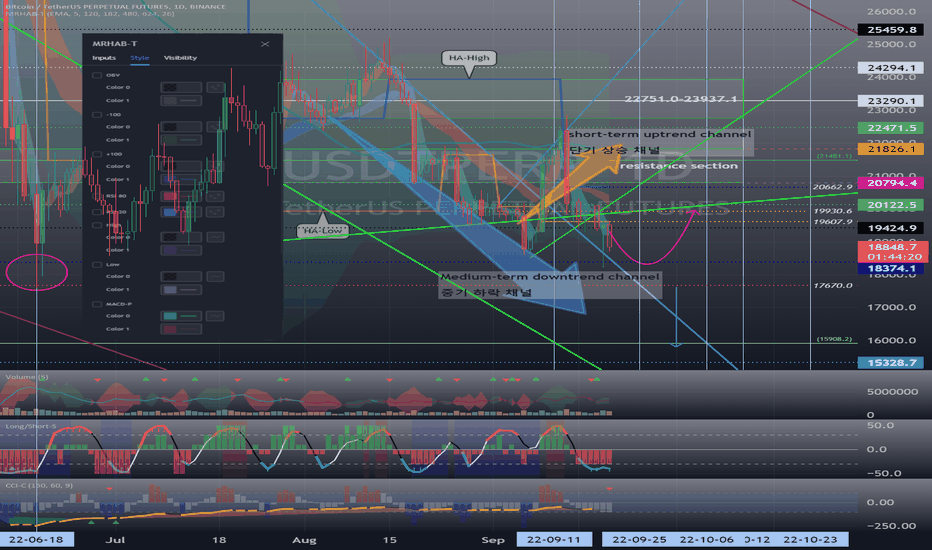The image size is (932, 550).
Task: Open MACD-P plot style dropdown
Action: [215, 316]
